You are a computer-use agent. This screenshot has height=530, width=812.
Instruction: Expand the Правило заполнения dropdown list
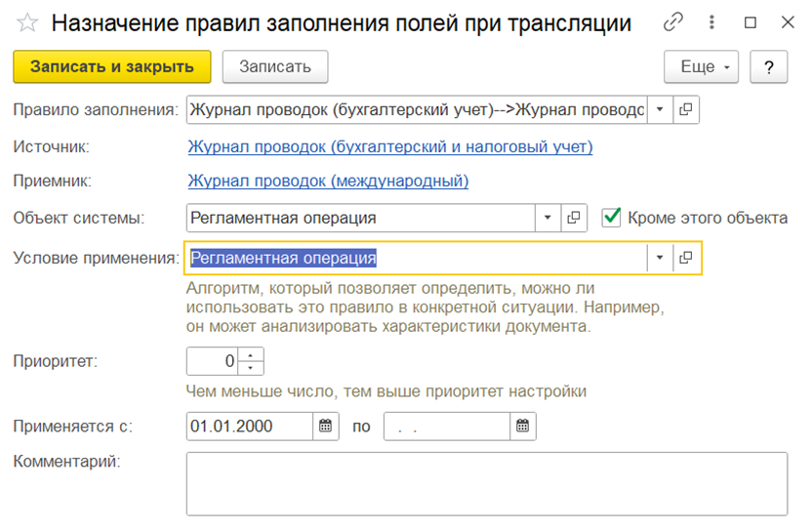[x=659, y=109]
